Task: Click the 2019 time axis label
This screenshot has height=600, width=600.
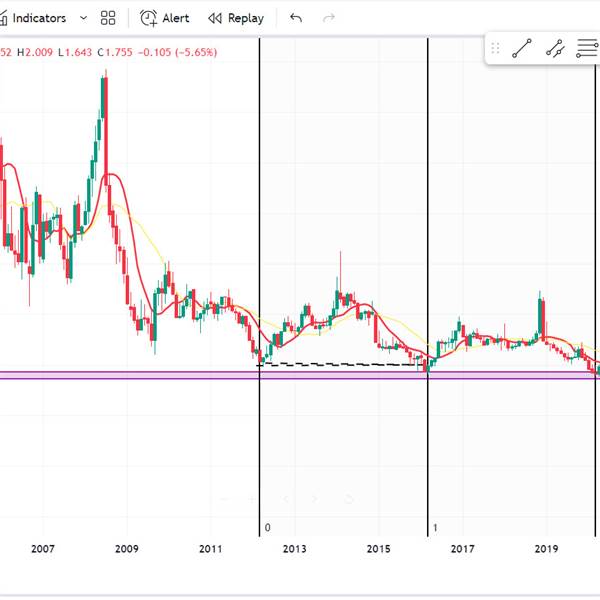Action: coord(546,549)
